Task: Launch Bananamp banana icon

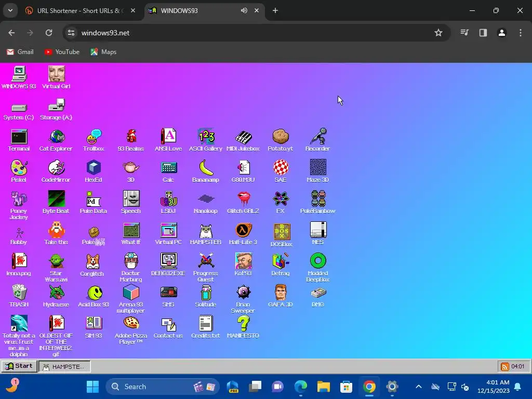Action: (206, 171)
